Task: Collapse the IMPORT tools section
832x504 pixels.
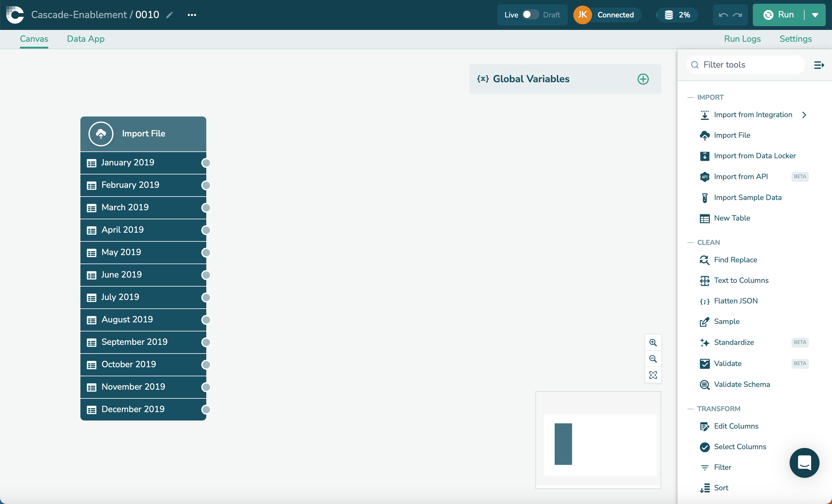Action: coord(690,97)
